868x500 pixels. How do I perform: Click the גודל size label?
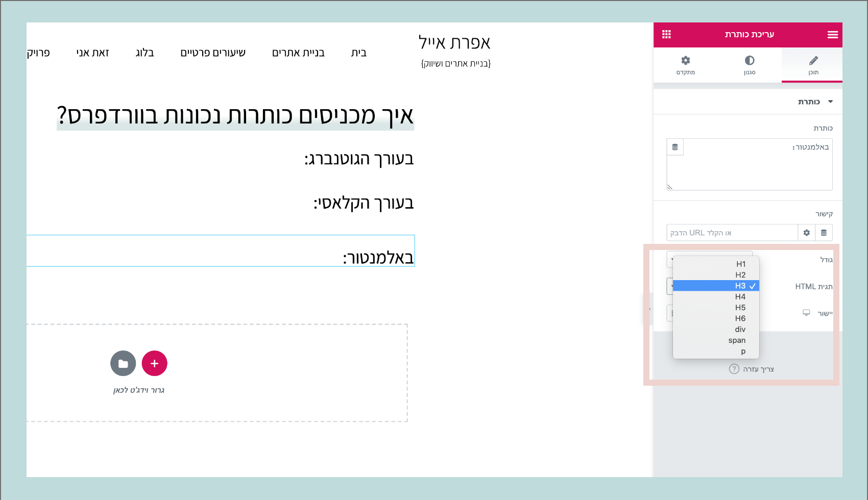click(826, 260)
